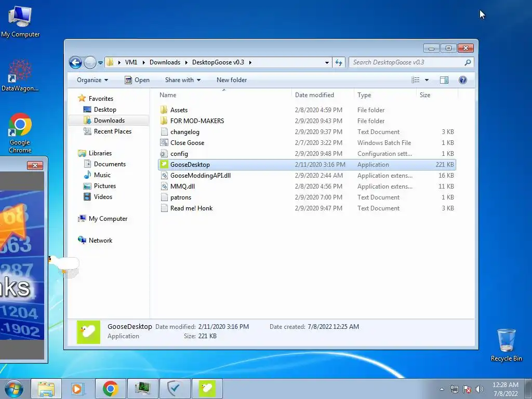
Task: Click New folder button
Action: (232, 80)
